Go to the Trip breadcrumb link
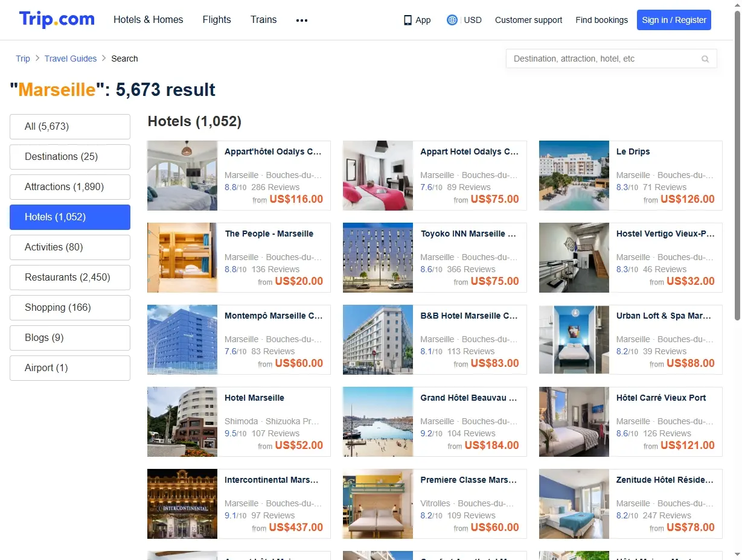 pos(23,59)
